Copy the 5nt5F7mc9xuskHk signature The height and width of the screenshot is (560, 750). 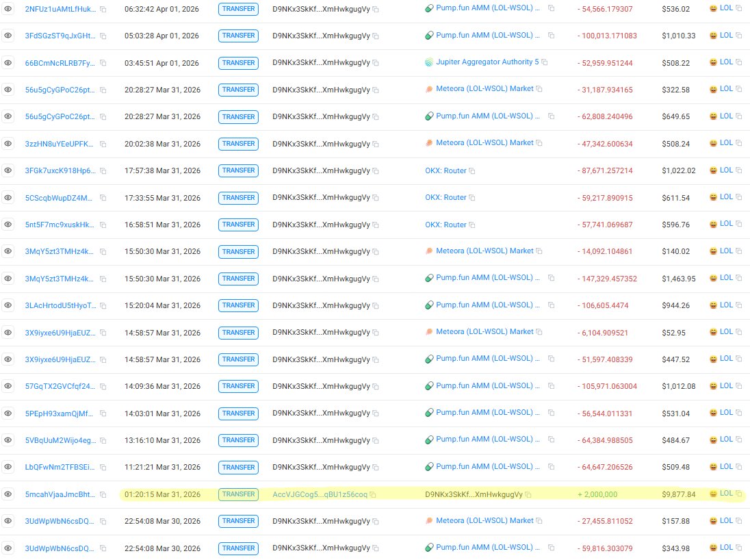[103, 225]
